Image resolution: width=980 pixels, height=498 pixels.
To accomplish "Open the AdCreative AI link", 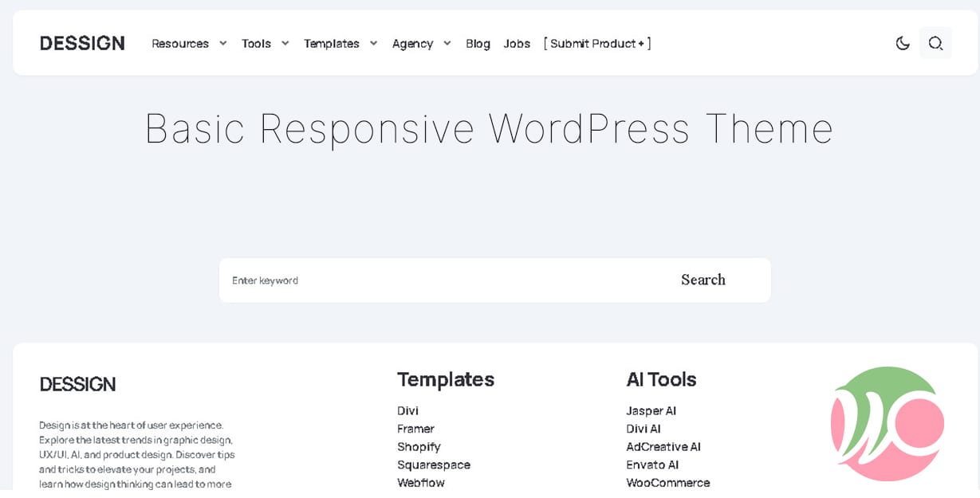I will point(663,447).
